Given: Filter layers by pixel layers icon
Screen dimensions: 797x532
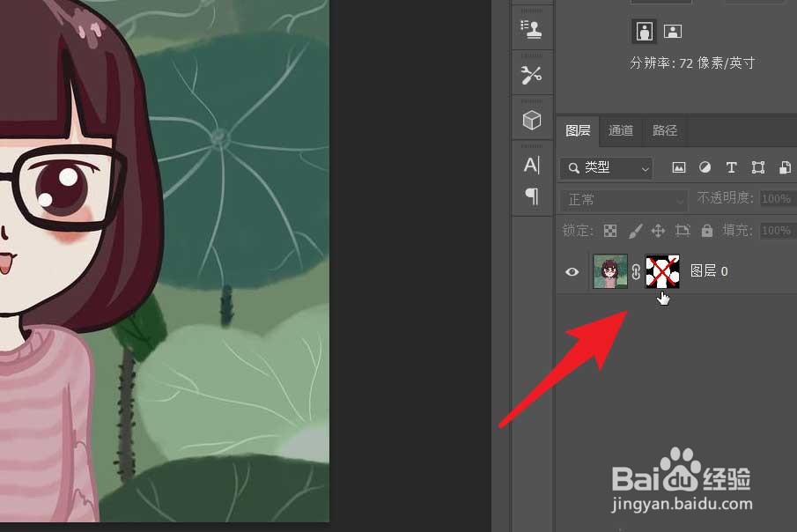Looking at the screenshot, I should pos(679,167).
